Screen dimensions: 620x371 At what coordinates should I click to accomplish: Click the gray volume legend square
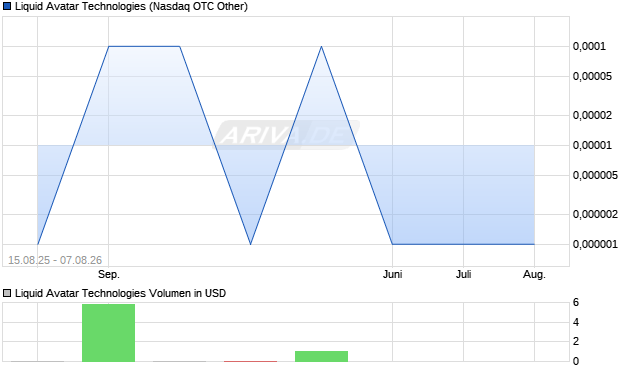pos(7,293)
